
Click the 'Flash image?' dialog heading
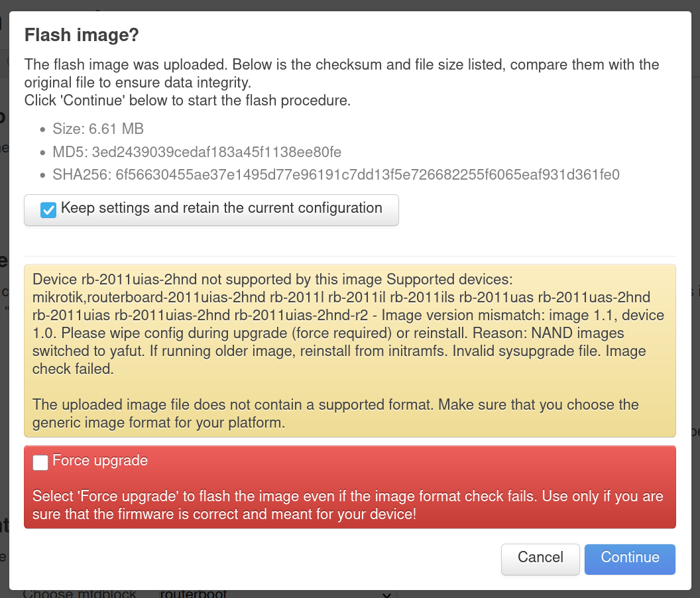click(82, 35)
